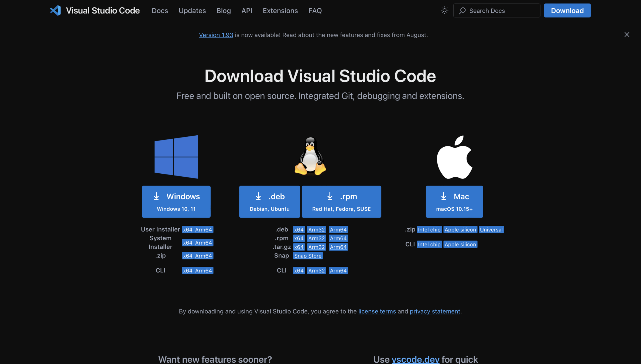This screenshot has width=641, height=364.
Task: Click the search magnifier icon
Action: coord(462,11)
